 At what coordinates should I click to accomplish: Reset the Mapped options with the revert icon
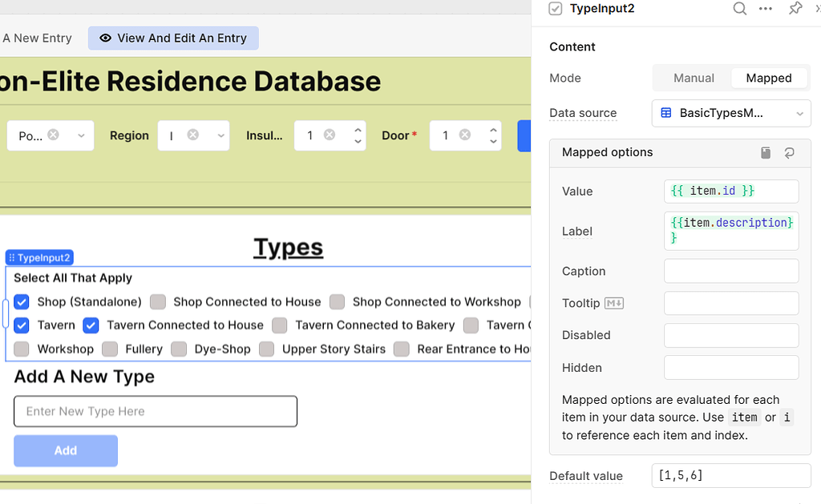(790, 153)
